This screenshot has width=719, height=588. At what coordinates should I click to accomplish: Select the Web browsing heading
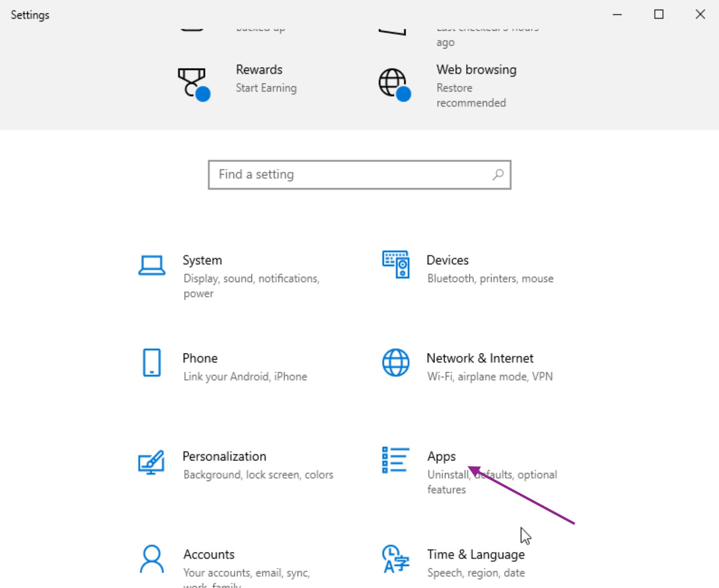pos(476,70)
